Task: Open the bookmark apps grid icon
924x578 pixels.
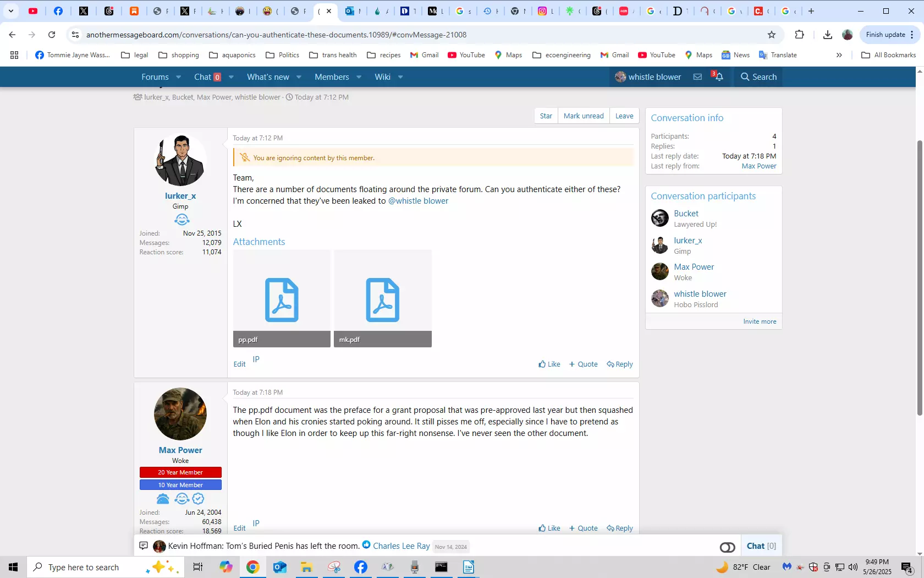Action: [x=14, y=55]
